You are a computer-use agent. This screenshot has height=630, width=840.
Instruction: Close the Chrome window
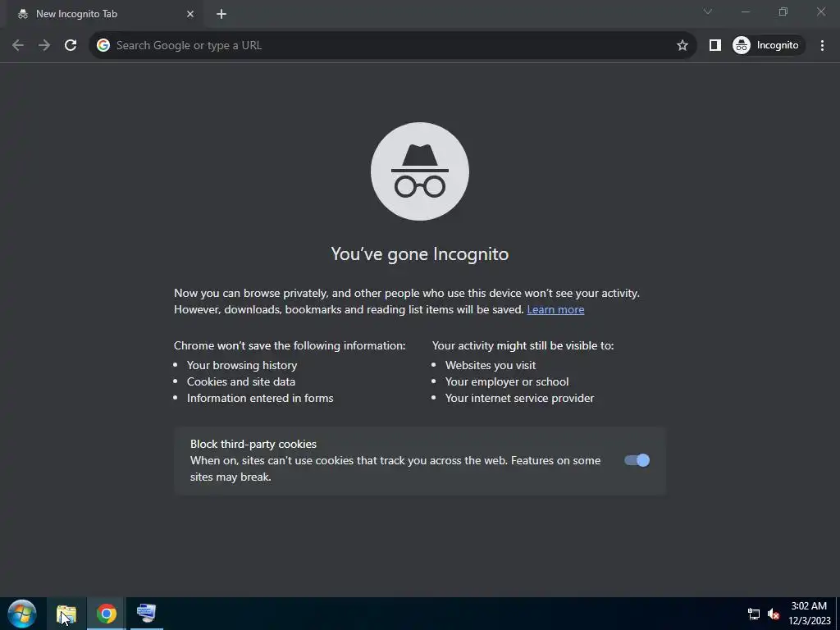(x=820, y=11)
